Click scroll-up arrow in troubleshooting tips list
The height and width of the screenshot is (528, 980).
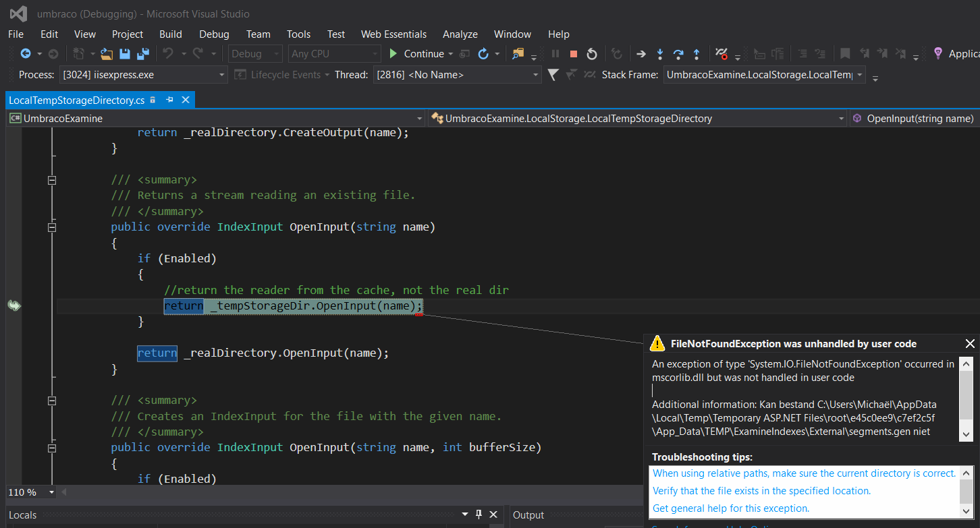(966, 473)
